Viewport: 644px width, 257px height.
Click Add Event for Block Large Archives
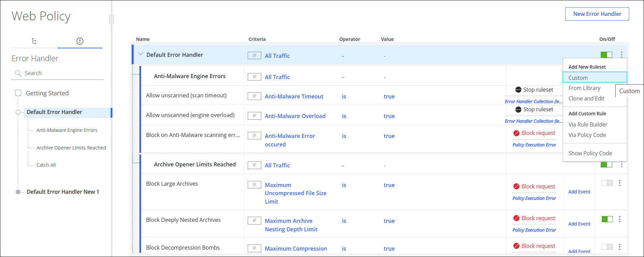pos(579,192)
